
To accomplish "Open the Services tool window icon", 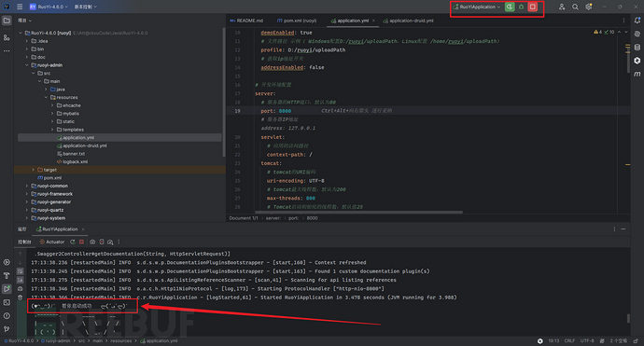I will [x=7, y=262].
